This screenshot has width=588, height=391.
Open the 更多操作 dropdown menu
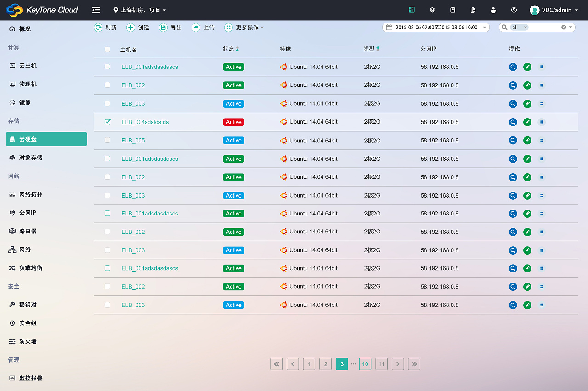[244, 27]
